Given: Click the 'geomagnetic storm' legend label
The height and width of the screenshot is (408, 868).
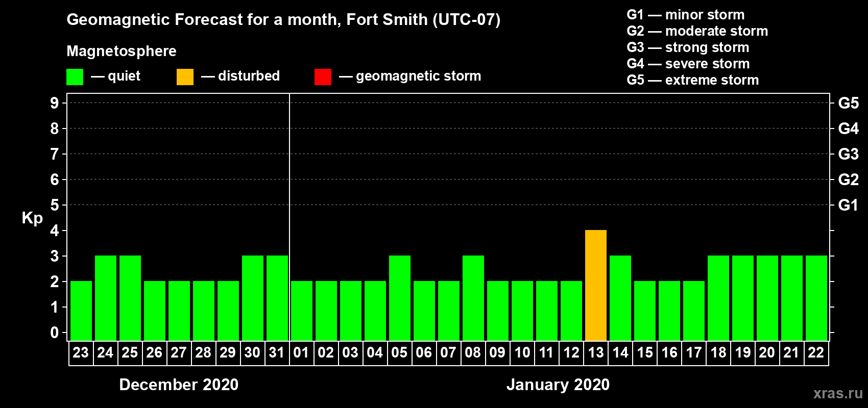Looking at the screenshot, I should (419, 76).
